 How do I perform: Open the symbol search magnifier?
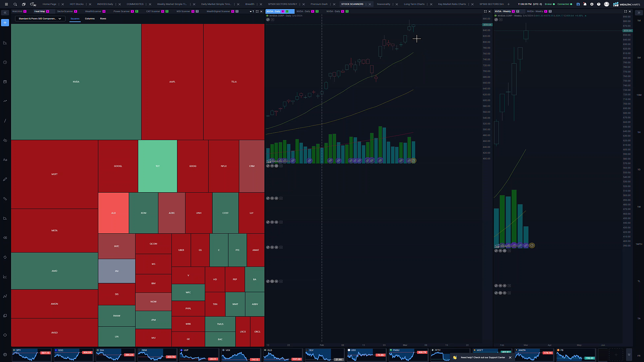[x=15, y=4]
